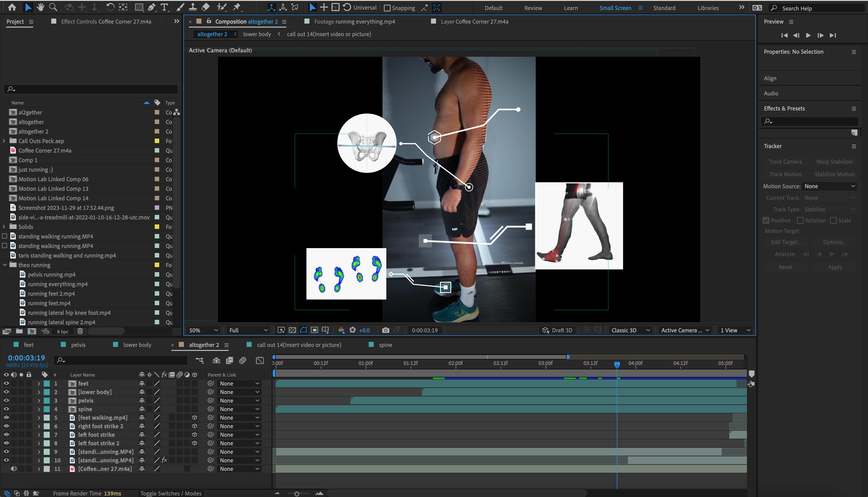Click the Home icon
868x497 pixels.
(x=12, y=7)
